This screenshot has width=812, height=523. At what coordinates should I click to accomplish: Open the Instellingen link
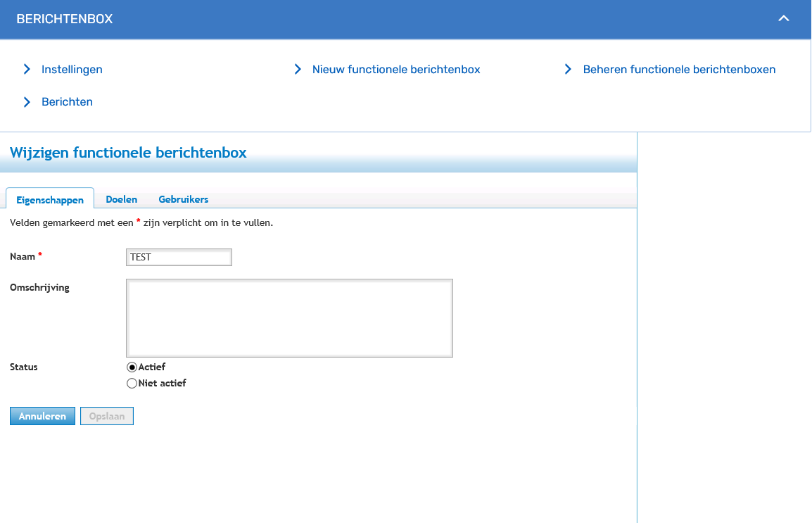pos(72,70)
